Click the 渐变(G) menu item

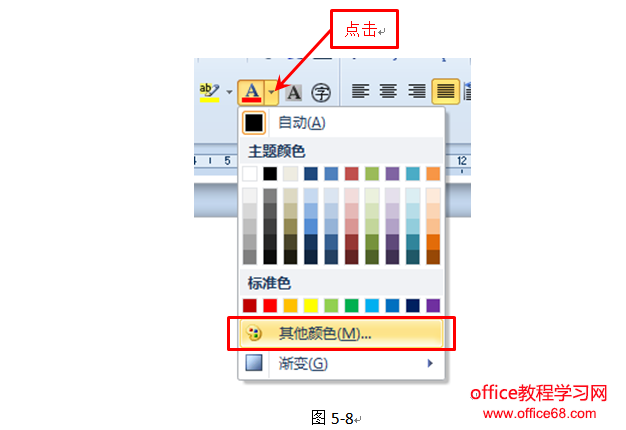coord(341,363)
